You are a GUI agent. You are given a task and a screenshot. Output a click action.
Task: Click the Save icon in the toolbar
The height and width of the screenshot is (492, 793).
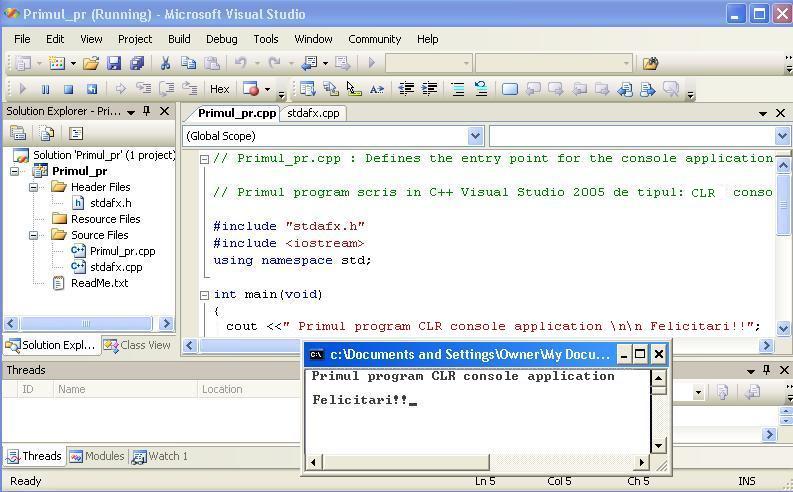(x=113, y=63)
